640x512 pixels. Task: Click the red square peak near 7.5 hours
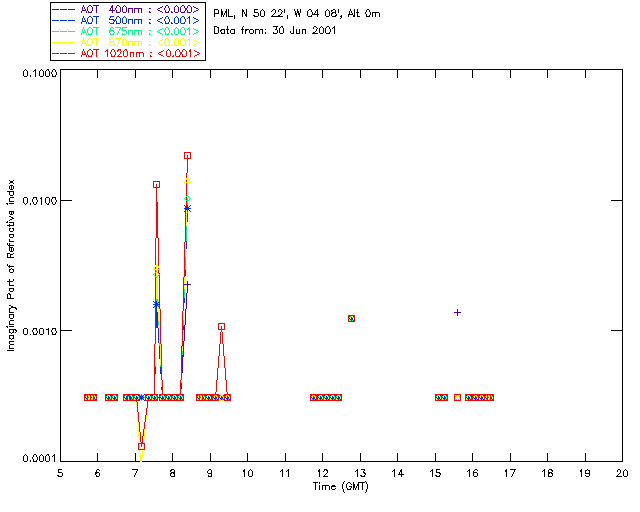click(x=156, y=185)
